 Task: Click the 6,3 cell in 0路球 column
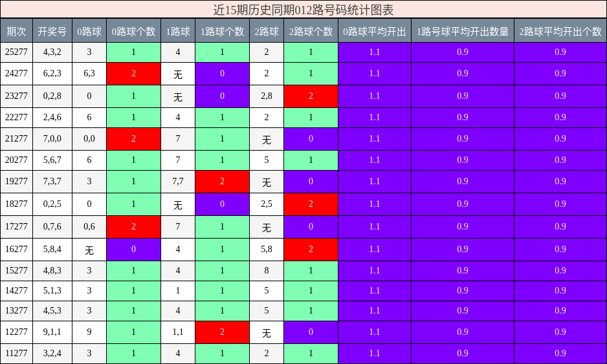pos(89,74)
